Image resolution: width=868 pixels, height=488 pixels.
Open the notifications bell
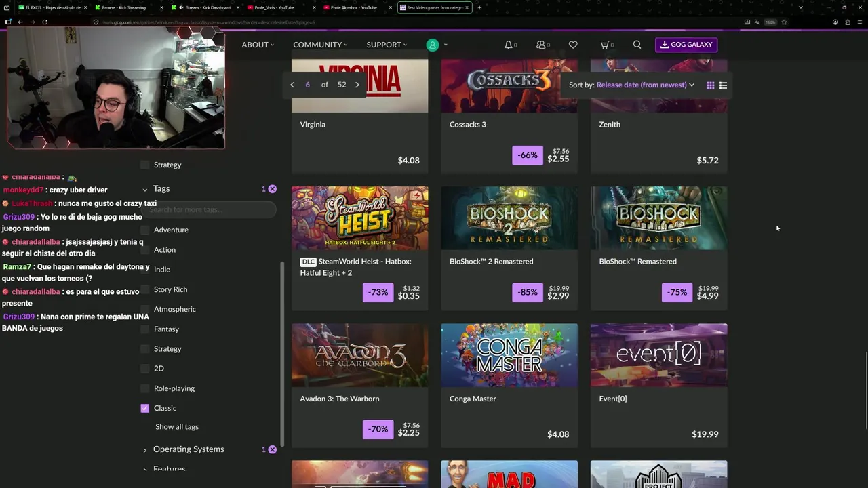point(508,45)
